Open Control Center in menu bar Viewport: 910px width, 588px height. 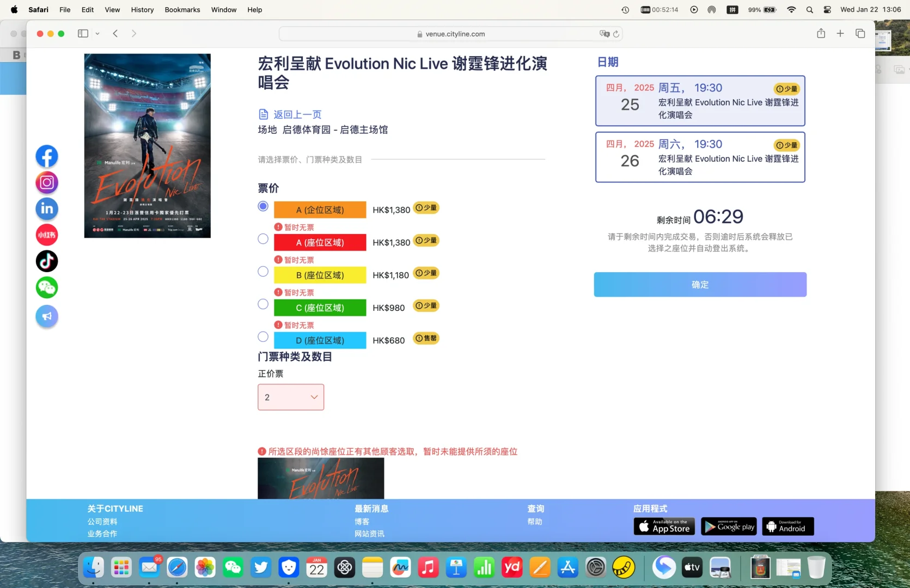click(827, 10)
